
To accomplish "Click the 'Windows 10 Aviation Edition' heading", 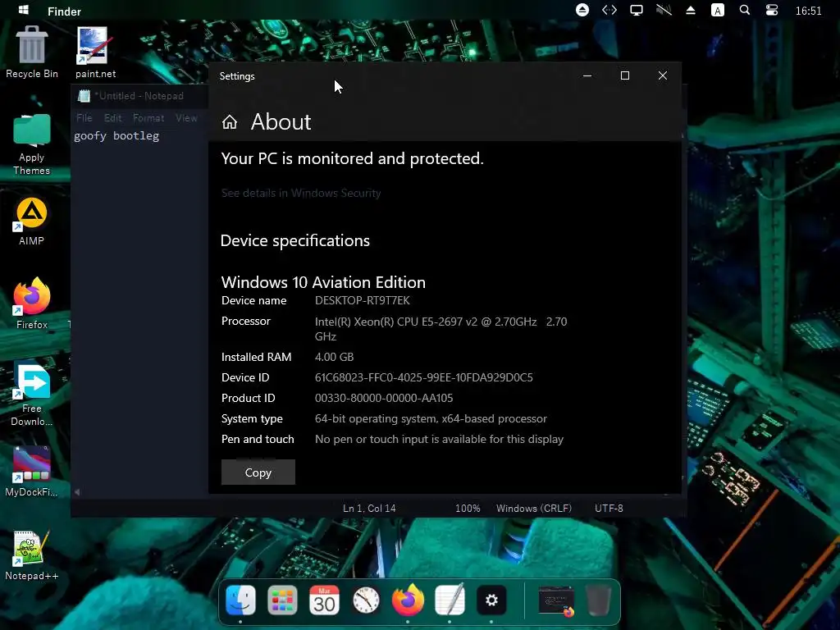I will click(323, 282).
